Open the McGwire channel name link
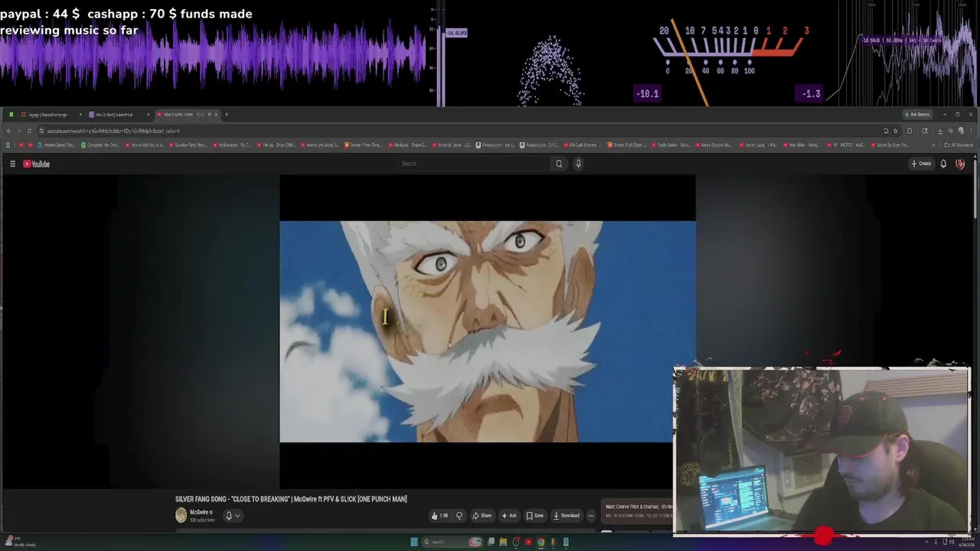The width and height of the screenshot is (980, 551). click(200, 512)
